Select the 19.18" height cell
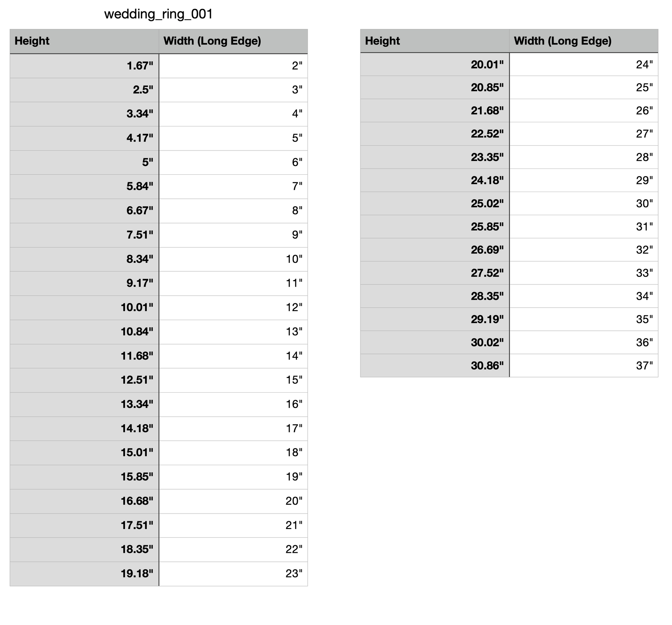Screen dimensions: 672x625 pyautogui.click(x=84, y=574)
